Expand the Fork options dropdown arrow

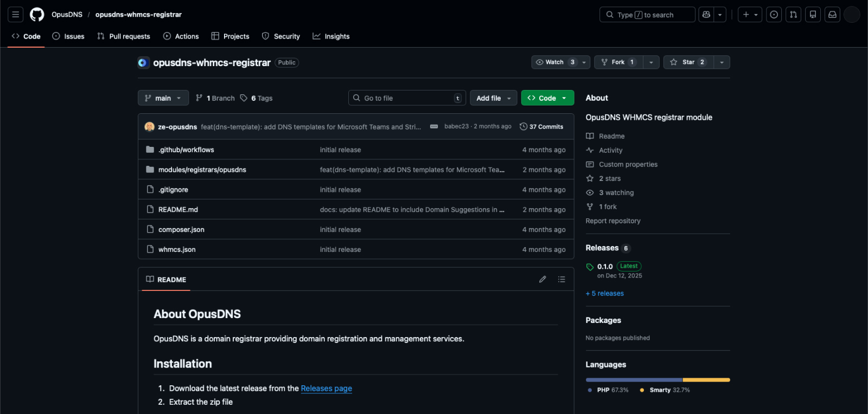[652, 62]
